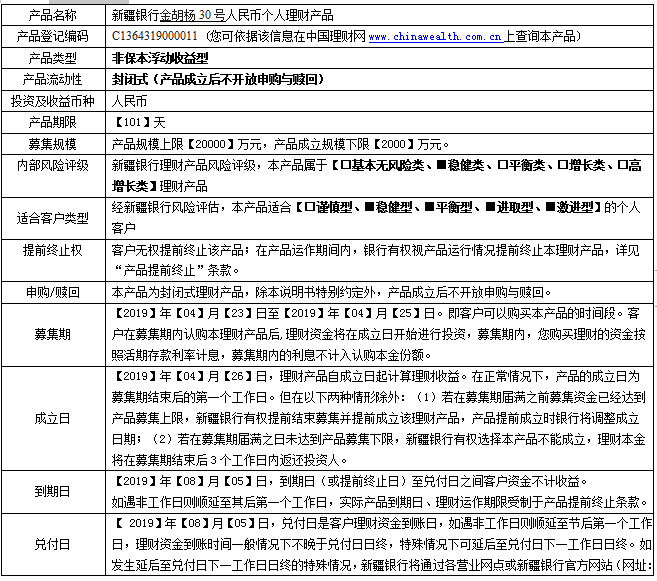Click the 兑付日 label cell
Viewport: 657px width, 581px height.
(x=53, y=544)
